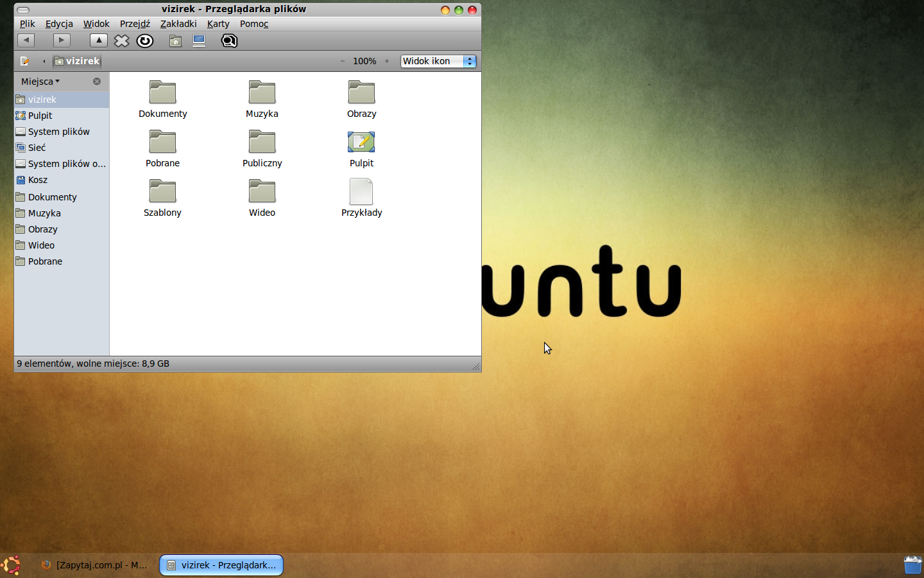The height and width of the screenshot is (578, 924).
Task: Toggle text-based location entry button
Action: point(24,61)
